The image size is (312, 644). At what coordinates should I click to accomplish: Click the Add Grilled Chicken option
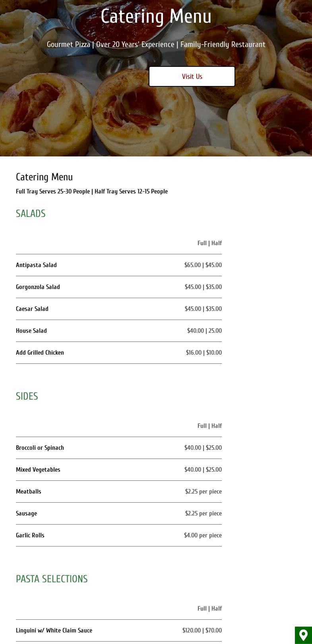40,353
